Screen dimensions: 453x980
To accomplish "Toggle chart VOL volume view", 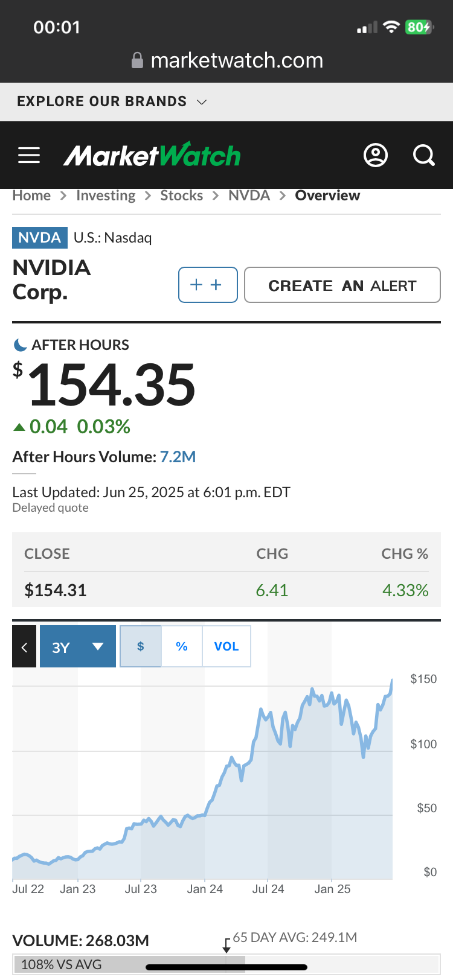I will pos(226,646).
